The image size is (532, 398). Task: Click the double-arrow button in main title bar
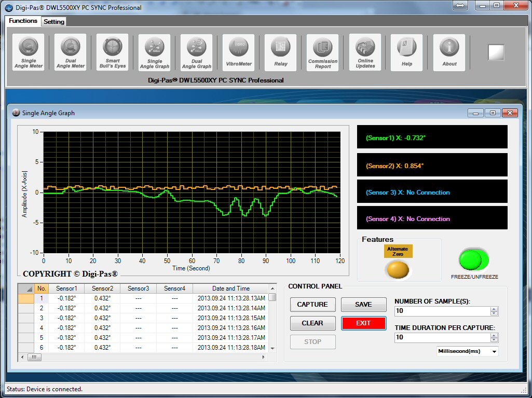pyautogui.click(x=460, y=5)
